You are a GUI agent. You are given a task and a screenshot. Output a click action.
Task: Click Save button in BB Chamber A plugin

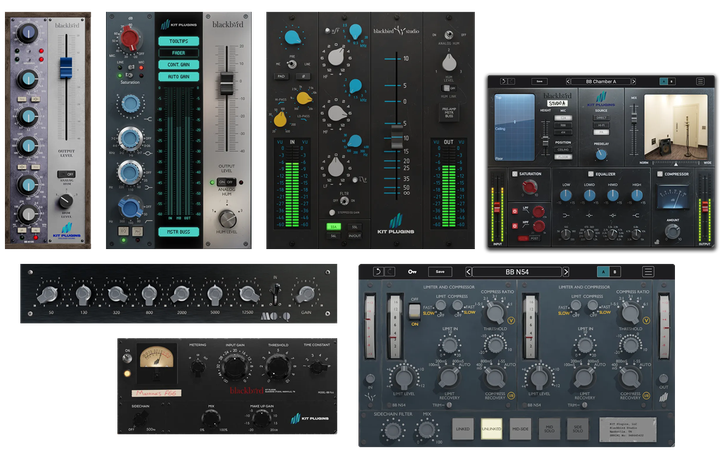(540, 81)
